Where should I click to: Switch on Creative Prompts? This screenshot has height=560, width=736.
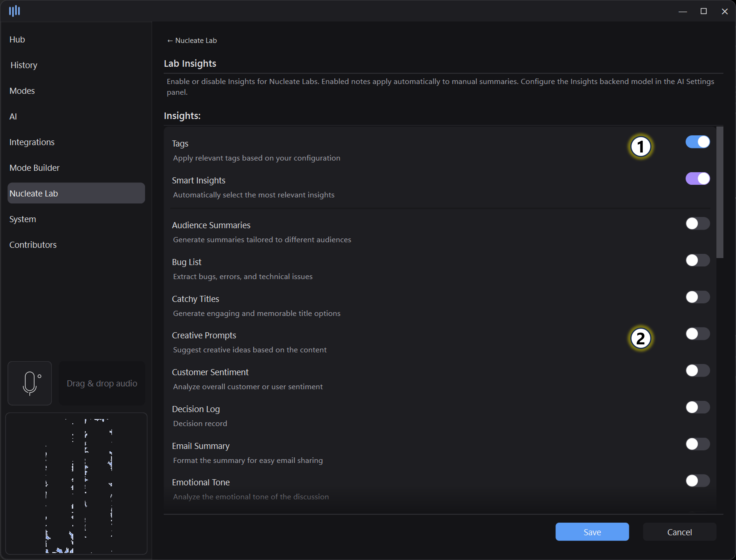click(697, 334)
